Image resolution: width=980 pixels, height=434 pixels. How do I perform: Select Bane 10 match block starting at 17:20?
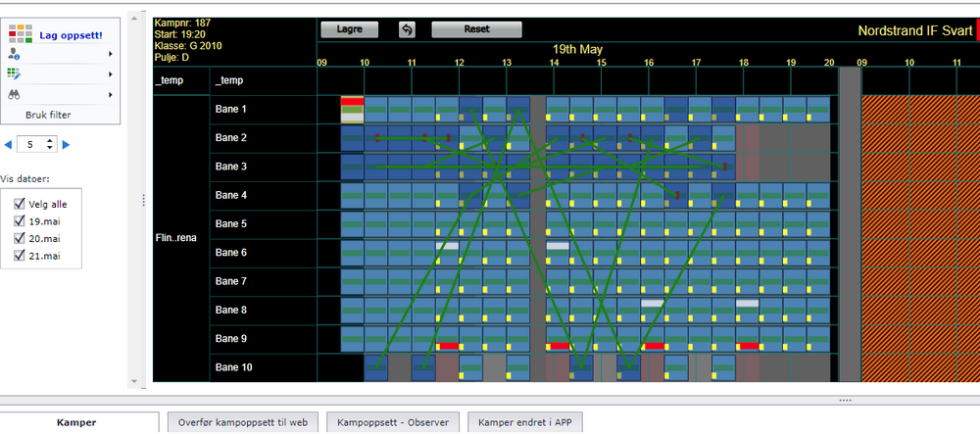[x=723, y=367]
